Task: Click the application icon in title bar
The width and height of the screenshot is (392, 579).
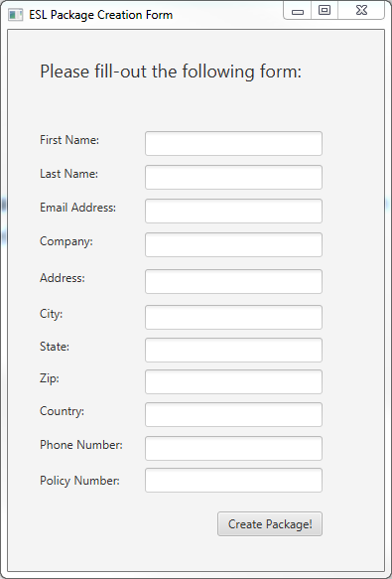Action: pos(16,15)
